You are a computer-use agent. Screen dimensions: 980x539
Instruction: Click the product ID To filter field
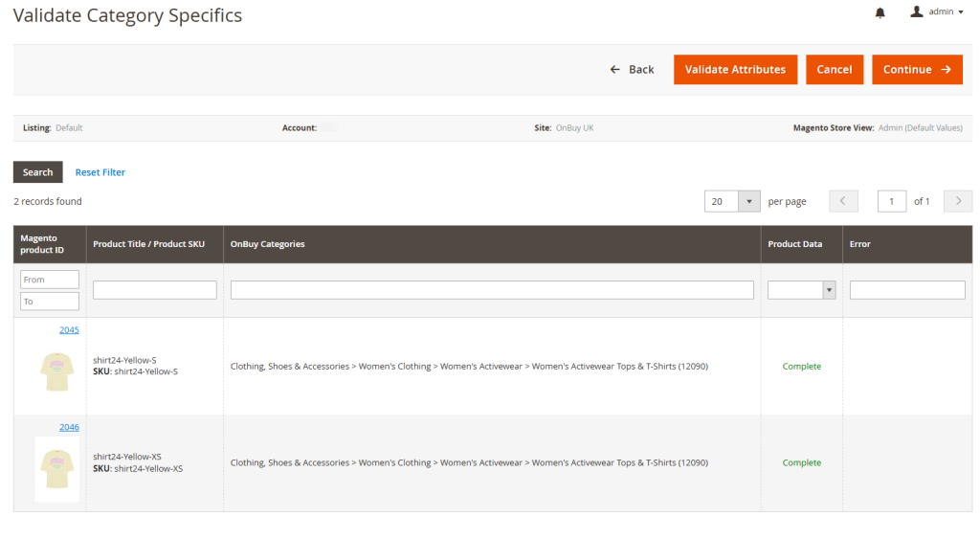50,302
